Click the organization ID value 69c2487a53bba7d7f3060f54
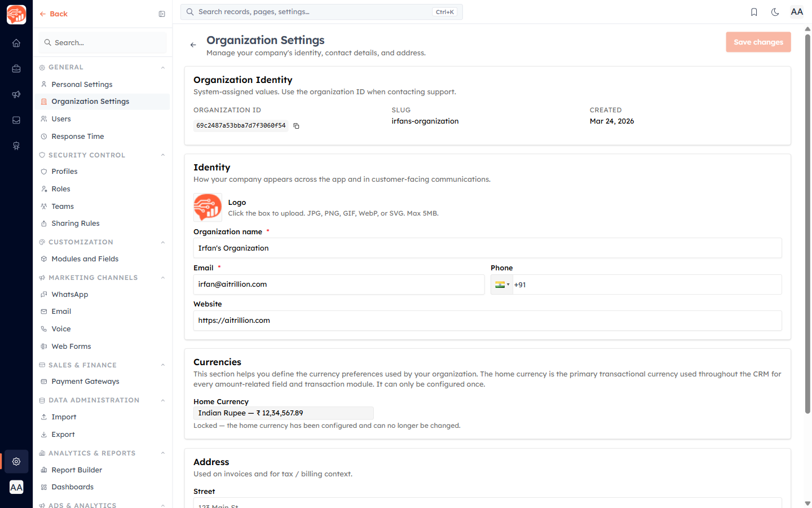812x508 pixels. (x=241, y=126)
